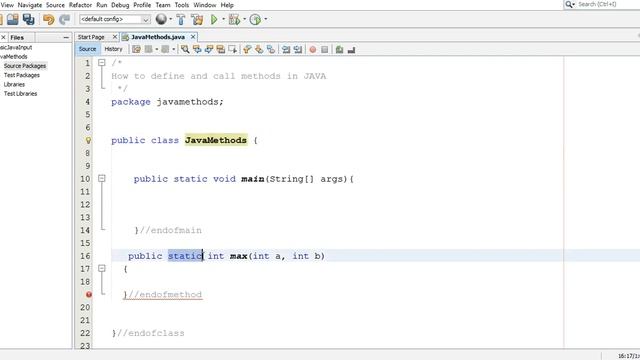Collapse the comment fold at line 1
Screen dimensions: 640x360
[x=102, y=62]
